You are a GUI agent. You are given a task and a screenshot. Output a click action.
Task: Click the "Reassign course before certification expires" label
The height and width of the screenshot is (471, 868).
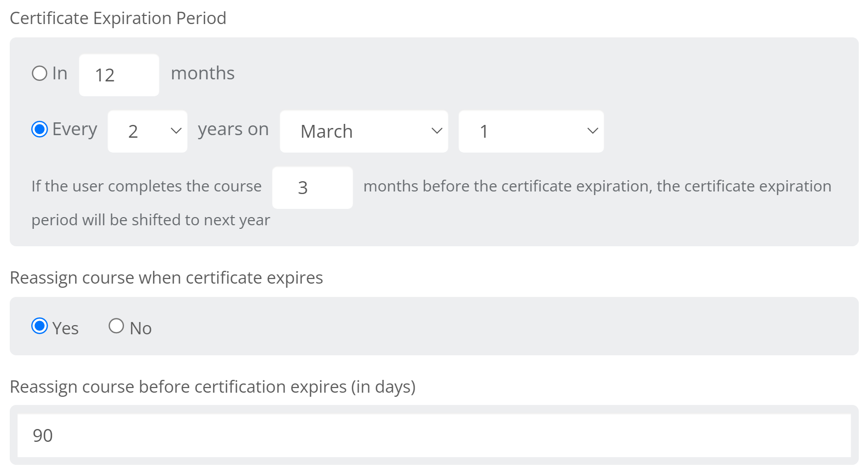214,387
